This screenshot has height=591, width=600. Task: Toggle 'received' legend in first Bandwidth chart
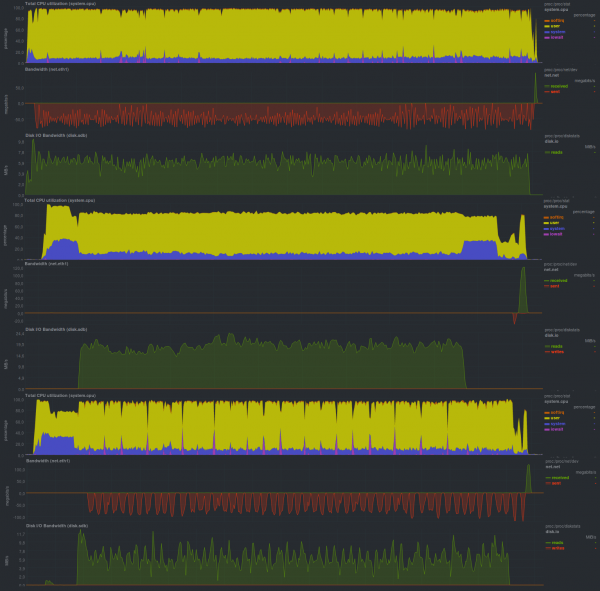tap(555, 87)
